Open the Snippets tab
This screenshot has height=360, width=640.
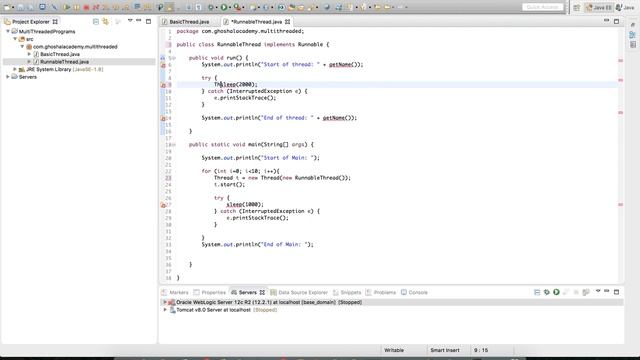point(347,292)
